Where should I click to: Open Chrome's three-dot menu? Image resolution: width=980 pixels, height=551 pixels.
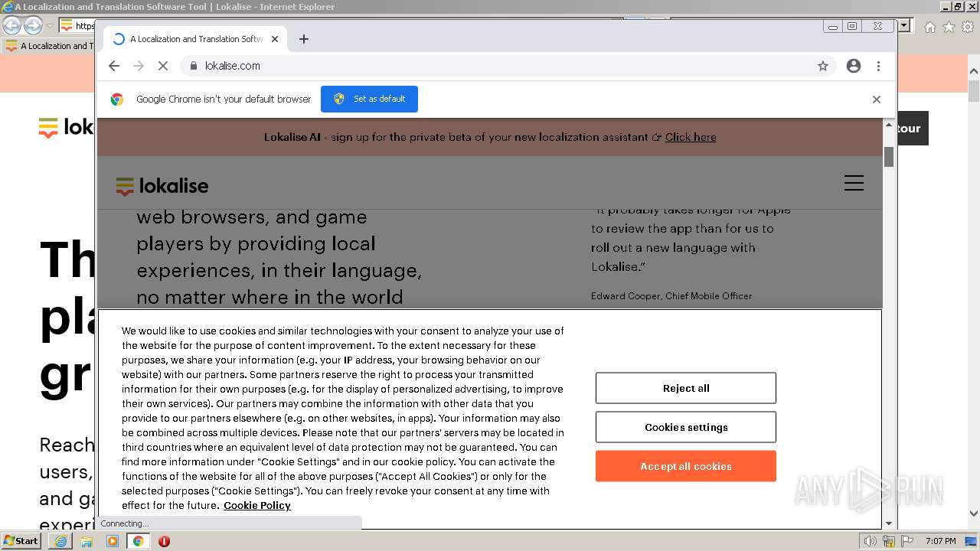point(879,66)
